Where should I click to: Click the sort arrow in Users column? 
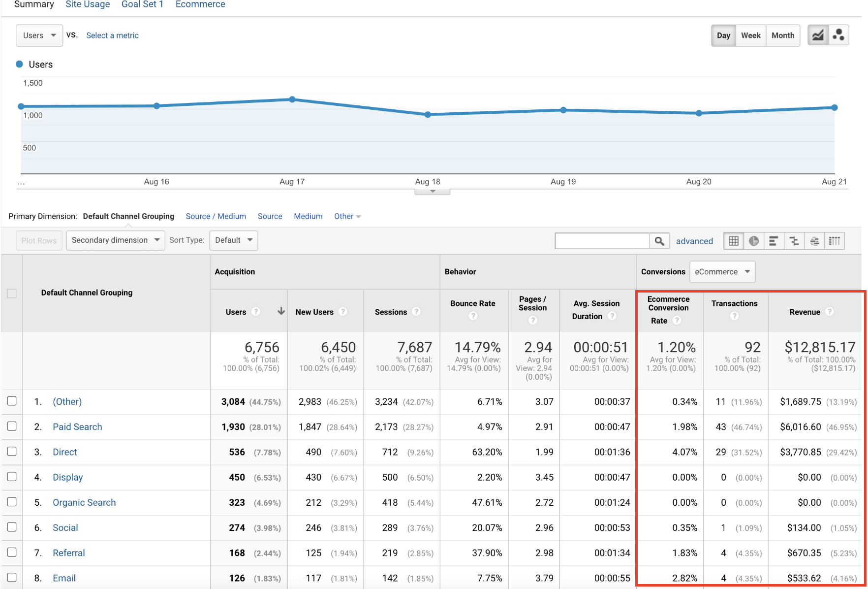pyautogui.click(x=281, y=311)
